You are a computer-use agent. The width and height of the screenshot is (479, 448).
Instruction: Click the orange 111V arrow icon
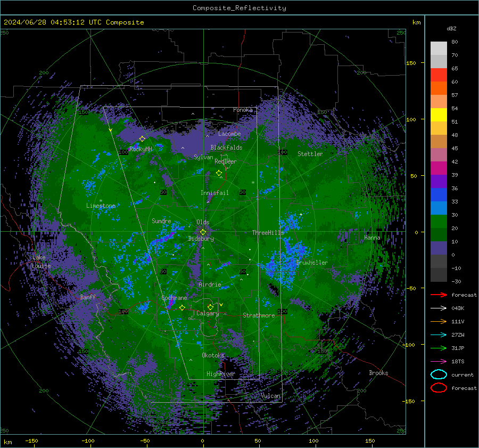click(439, 321)
